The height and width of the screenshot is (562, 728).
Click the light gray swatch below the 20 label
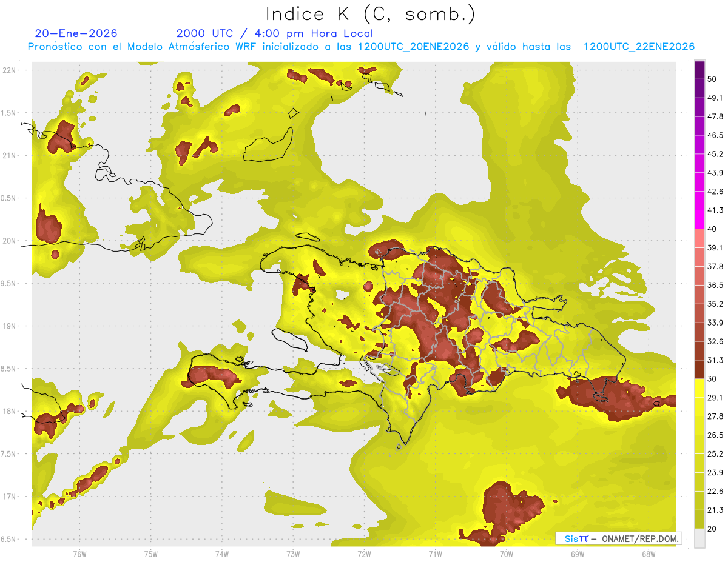click(x=699, y=538)
